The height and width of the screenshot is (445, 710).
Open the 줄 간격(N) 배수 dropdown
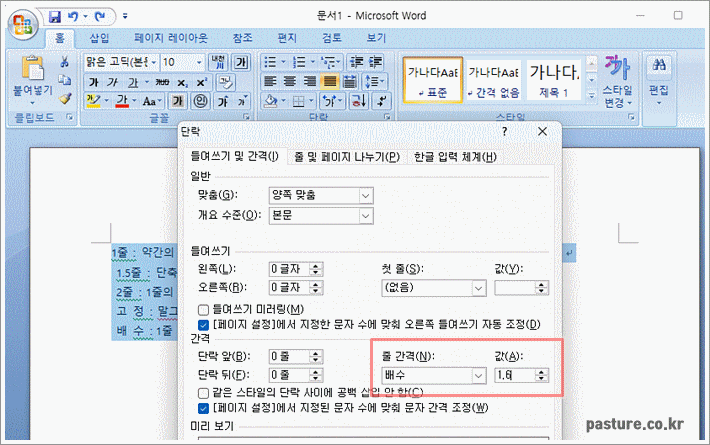click(x=478, y=375)
